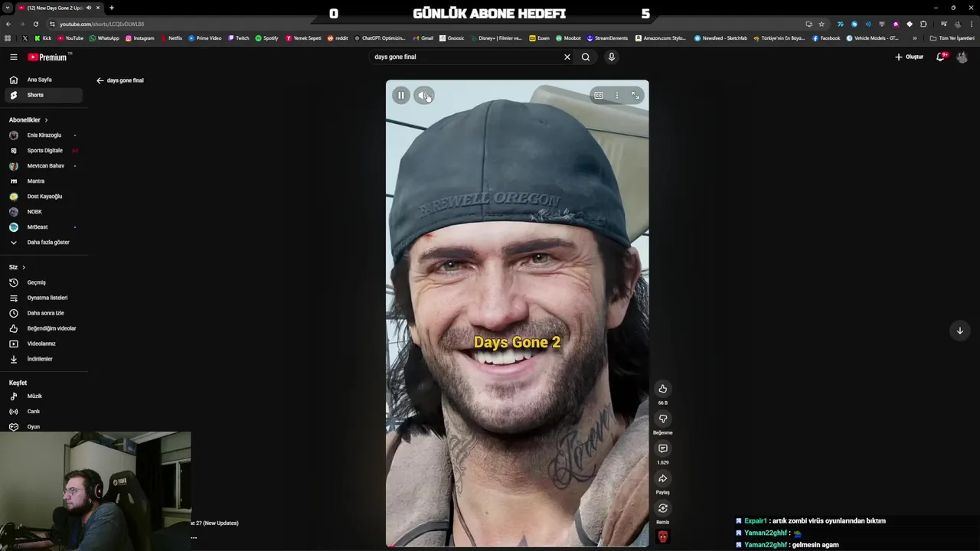Open Mantra subscription channel
The image size is (980, 551).
coord(42,181)
